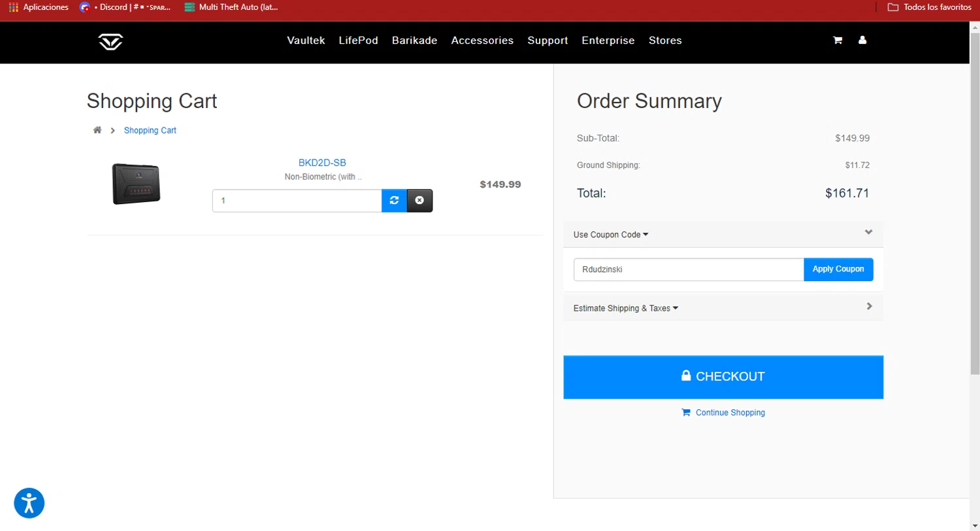
Task: Open the user account icon
Action: [x=862, y=41]
